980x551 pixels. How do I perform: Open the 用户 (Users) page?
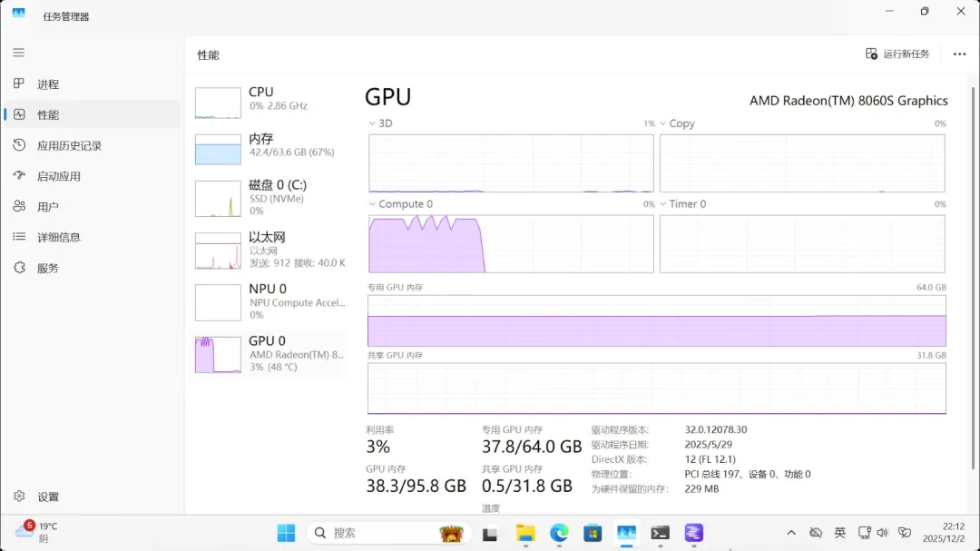point(48,207)
